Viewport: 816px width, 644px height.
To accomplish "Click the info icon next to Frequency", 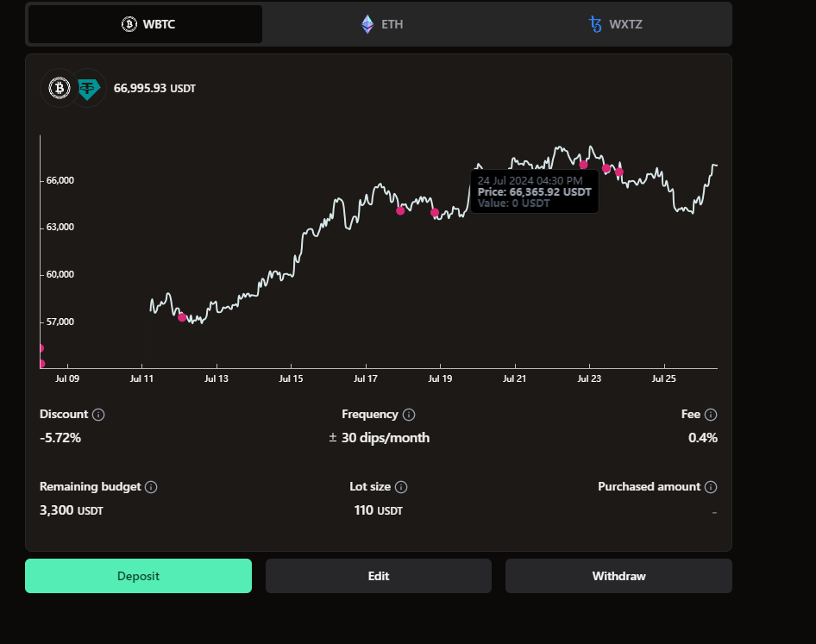I will pyautogui.click(x=409, y=415).
